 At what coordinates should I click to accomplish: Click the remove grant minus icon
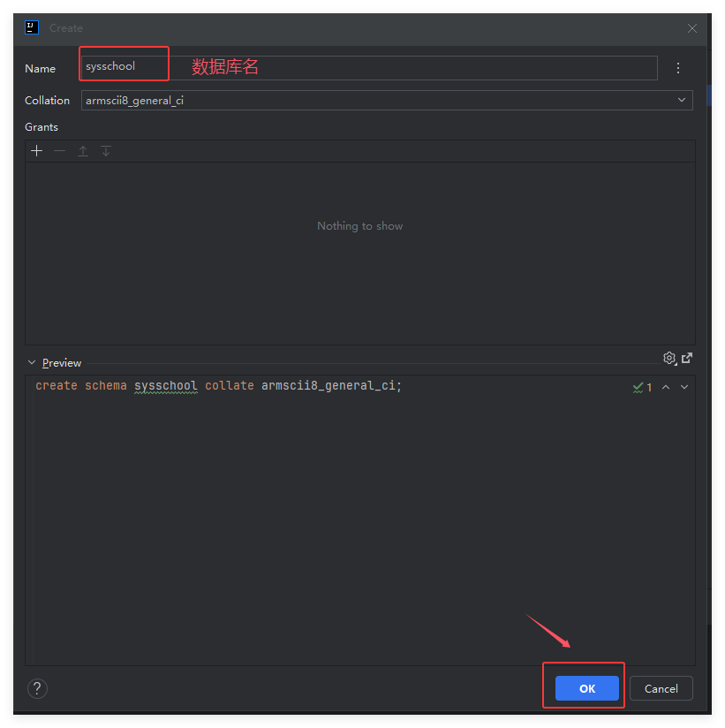[x=59, y=151]
